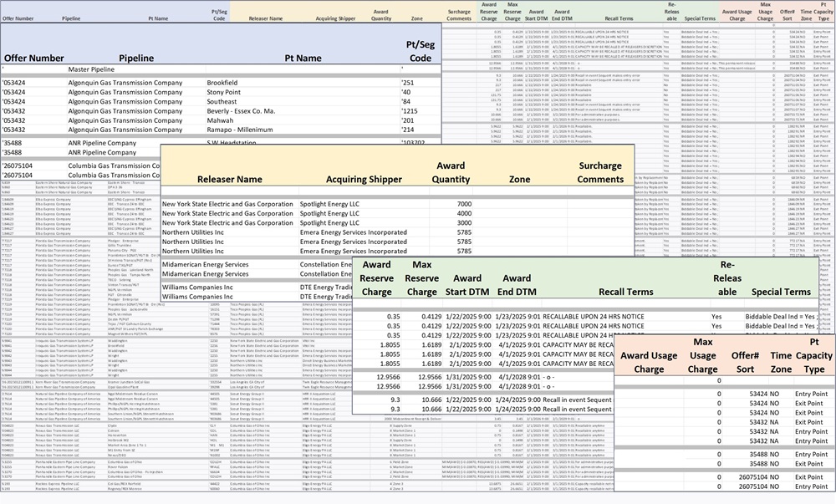Click the enlarged "Offer Number" column header
Viewport: 836px width, 504px height.
click(33, 59)
